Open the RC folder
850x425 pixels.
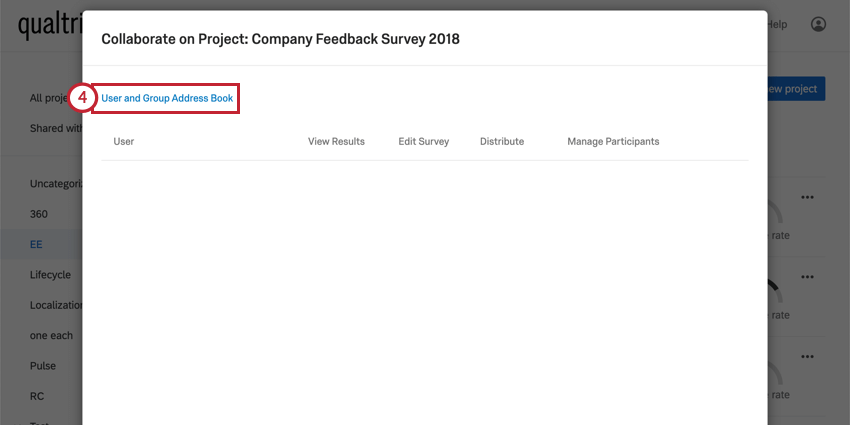pos(37,396)
